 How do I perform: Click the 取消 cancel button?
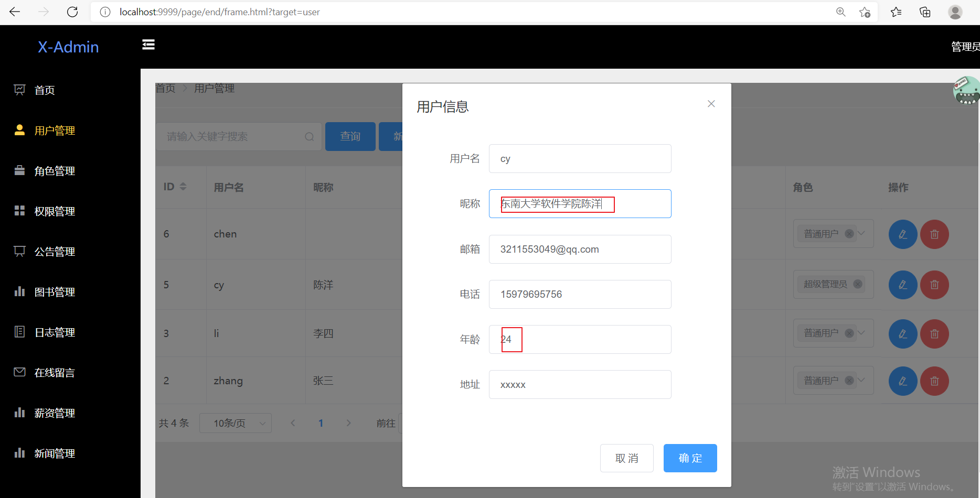tap(627, 458)
